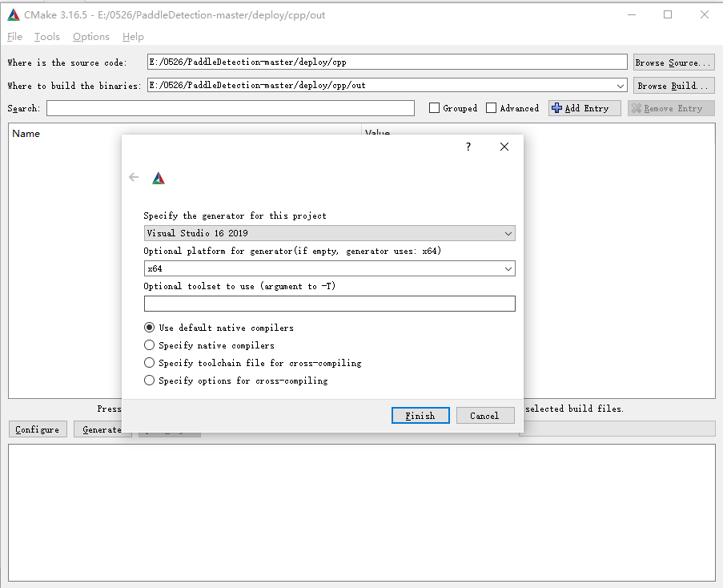The width and height of the screenshot is (723, 588).
Task: Click the output log area at the bottom
Action: click(362, 513)
